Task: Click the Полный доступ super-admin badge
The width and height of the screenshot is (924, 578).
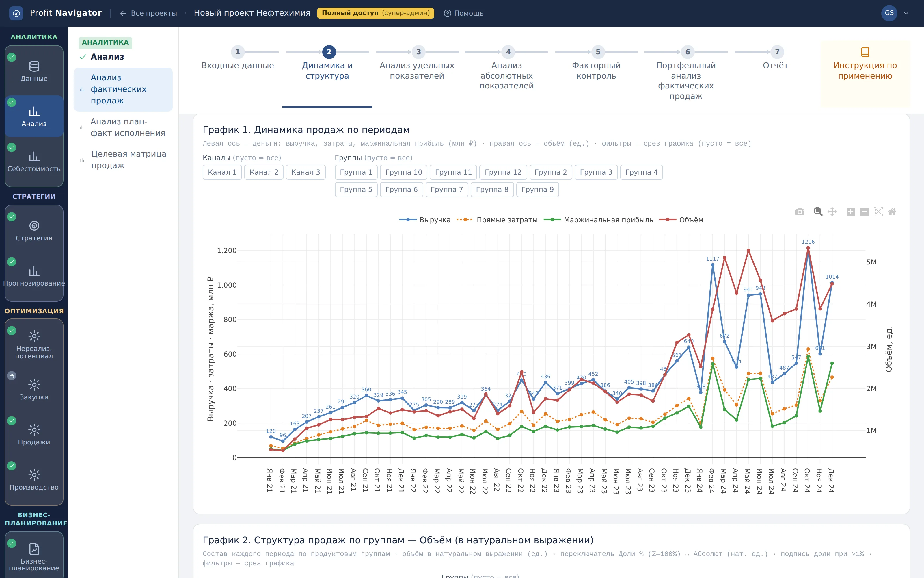Action: tap(376, 13)
